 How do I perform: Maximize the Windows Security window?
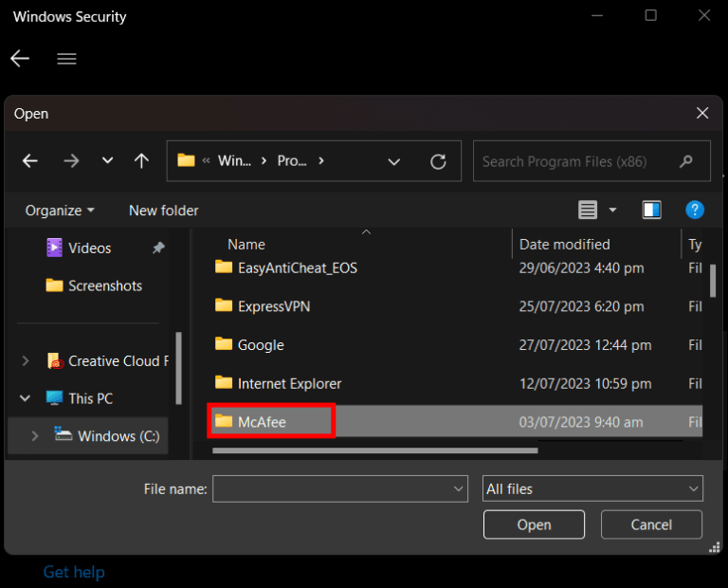click(651, 15)
